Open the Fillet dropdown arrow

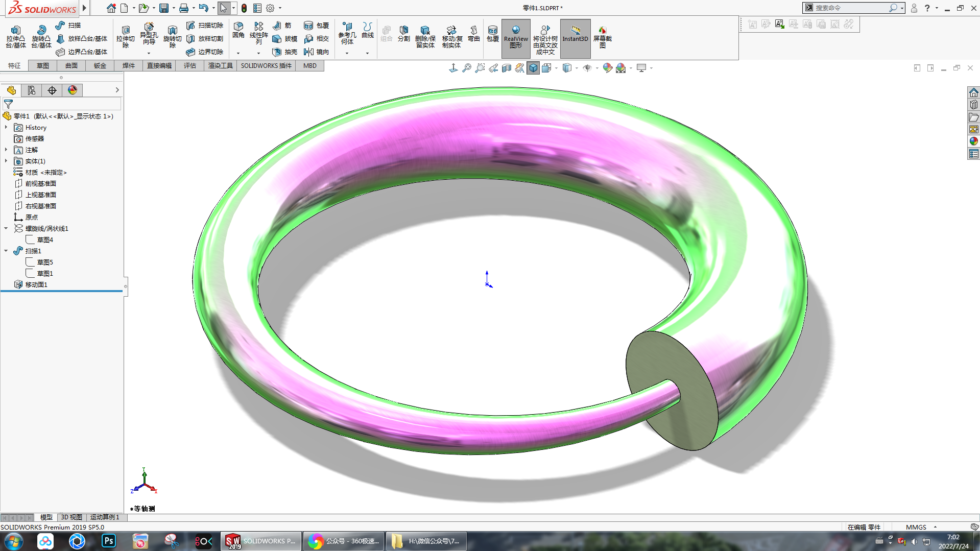[238, 53]
